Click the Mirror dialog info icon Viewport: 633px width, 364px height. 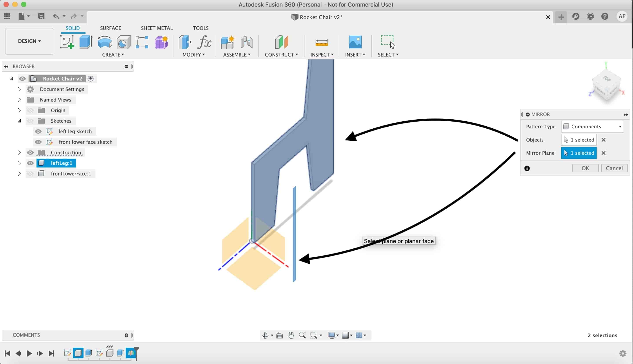coord(527,168)
